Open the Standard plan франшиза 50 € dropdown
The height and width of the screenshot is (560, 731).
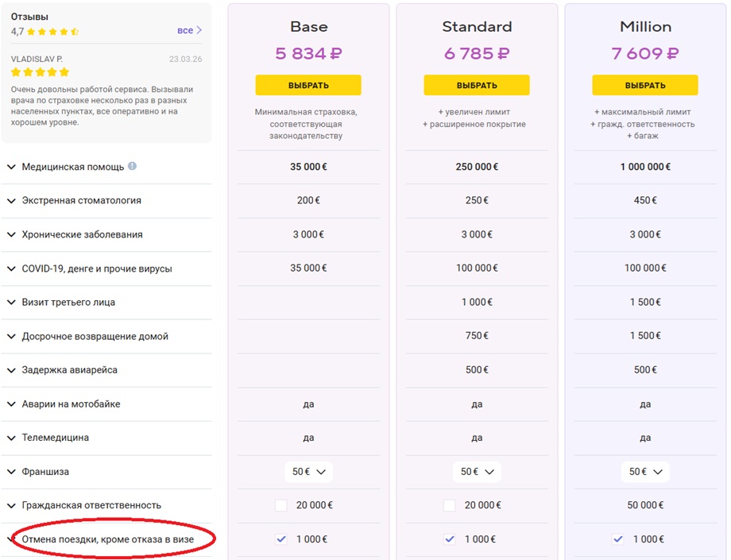point(477,472)
